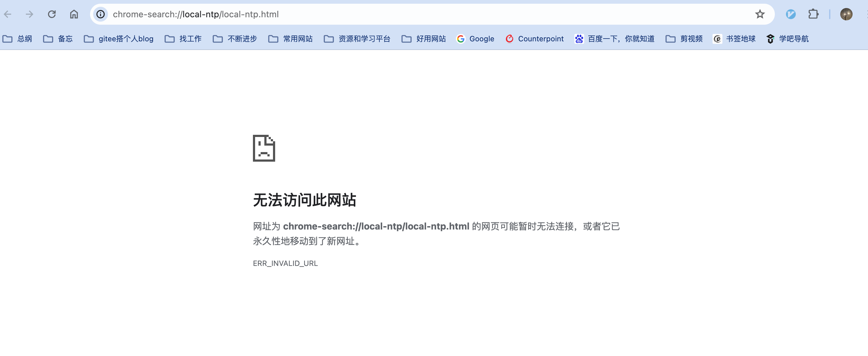Open the 学吧导航 bookmark
This screenshot has height=356, width=868.
click(x=787, y=39)
